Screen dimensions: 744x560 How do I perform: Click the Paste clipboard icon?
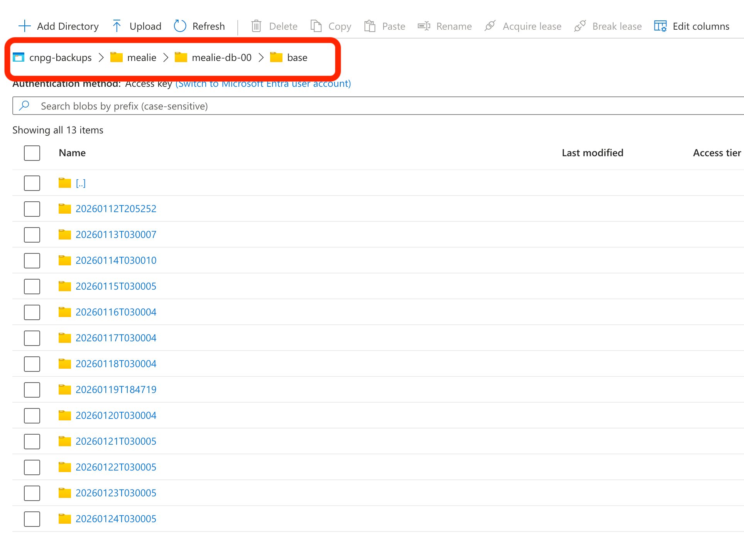pyautogui.click(x=370, y=26)
